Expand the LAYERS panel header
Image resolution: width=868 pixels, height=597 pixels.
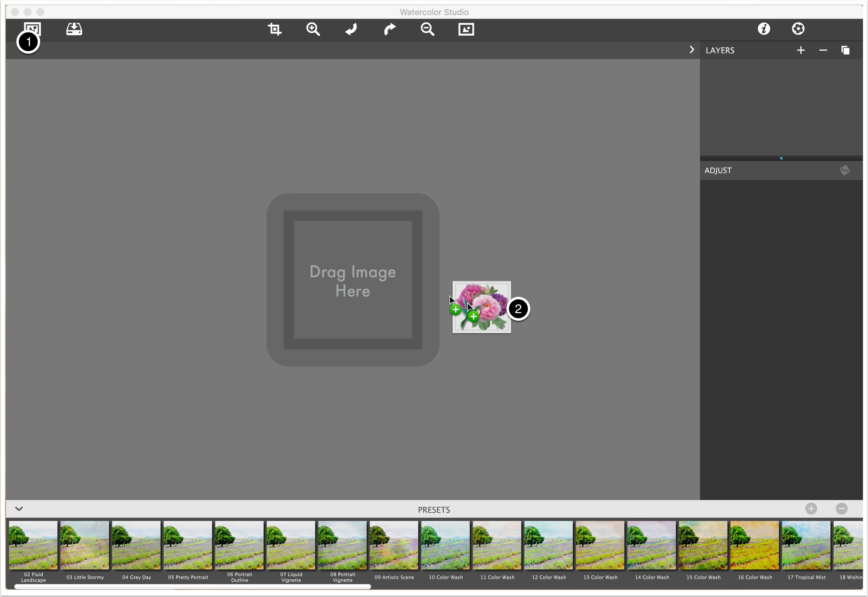[691, 49]
